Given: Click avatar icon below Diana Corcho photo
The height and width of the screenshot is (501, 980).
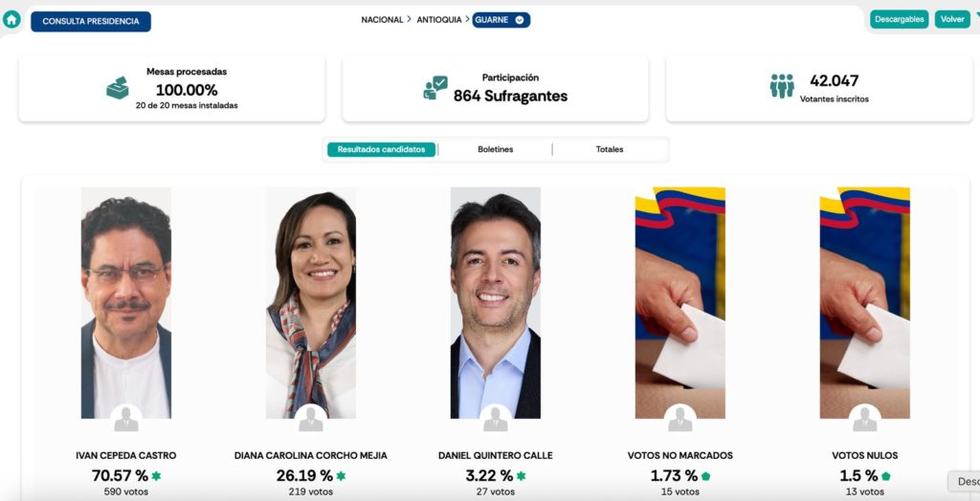Looking at the screenshot, I should coord(311,419).
